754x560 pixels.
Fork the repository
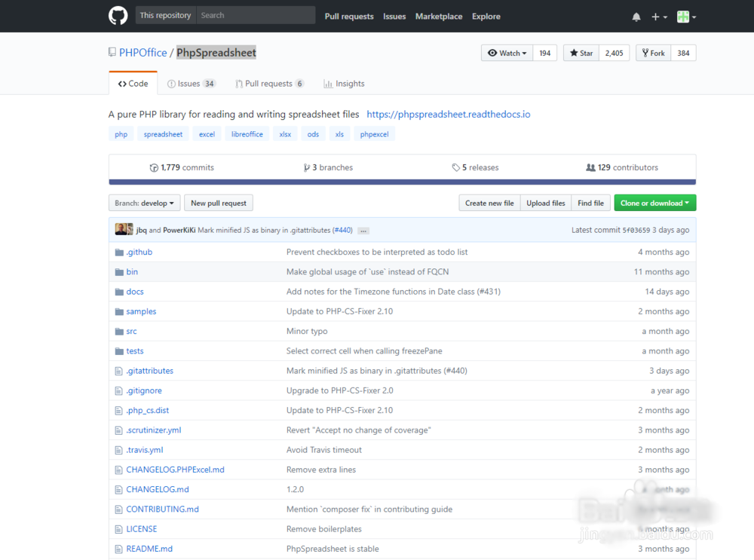[x=653, y=53]
